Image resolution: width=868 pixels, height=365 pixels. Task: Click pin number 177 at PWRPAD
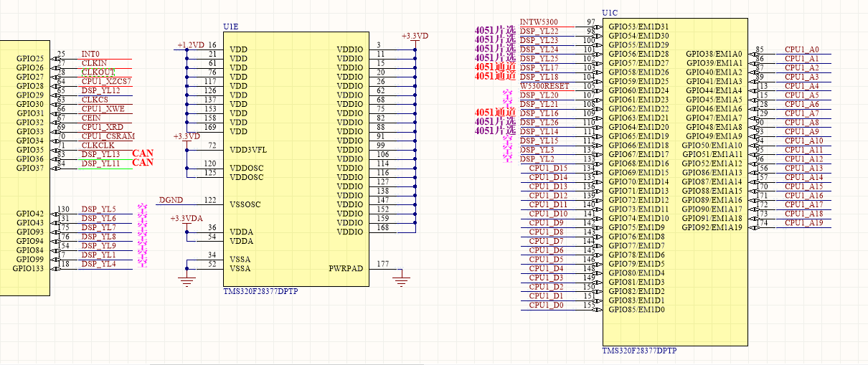[x=383, y=264]
